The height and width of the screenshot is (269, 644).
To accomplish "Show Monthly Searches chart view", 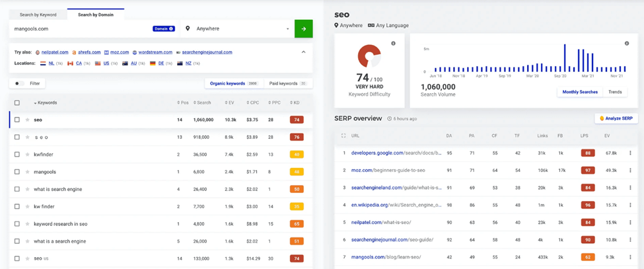I will point(580,92).
